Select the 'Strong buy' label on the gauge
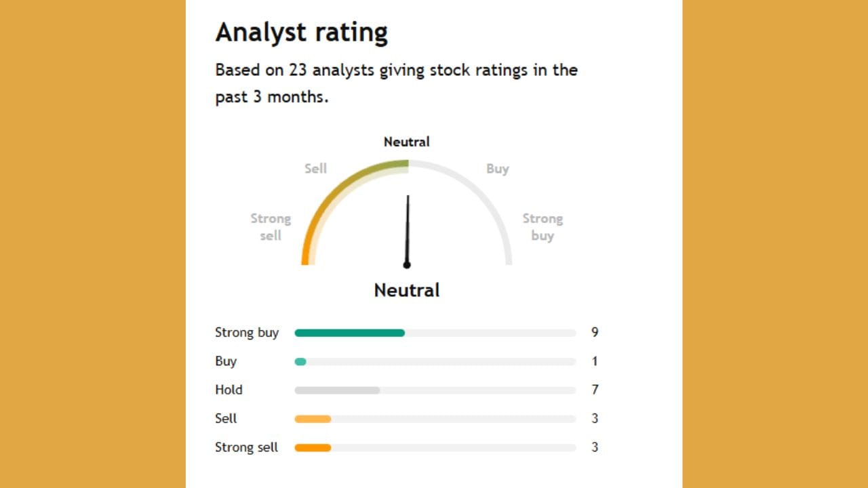Viewport: 868px width, 488px height. click(542, 227)
